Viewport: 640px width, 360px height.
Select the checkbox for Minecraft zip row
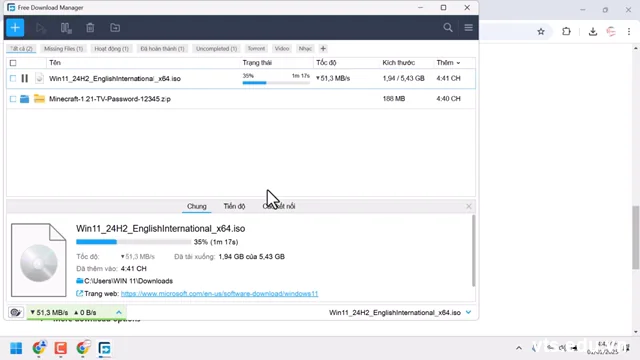click(x=13, y=99)
